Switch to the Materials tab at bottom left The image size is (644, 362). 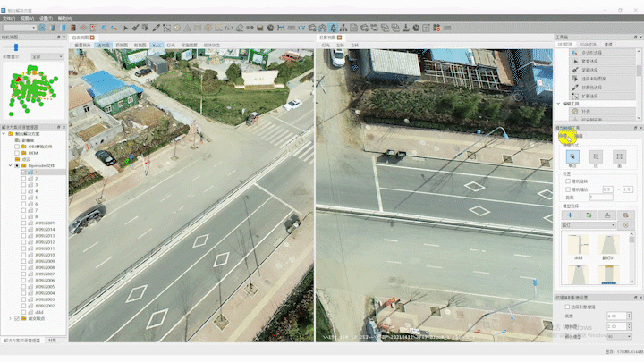coord(52,341)
